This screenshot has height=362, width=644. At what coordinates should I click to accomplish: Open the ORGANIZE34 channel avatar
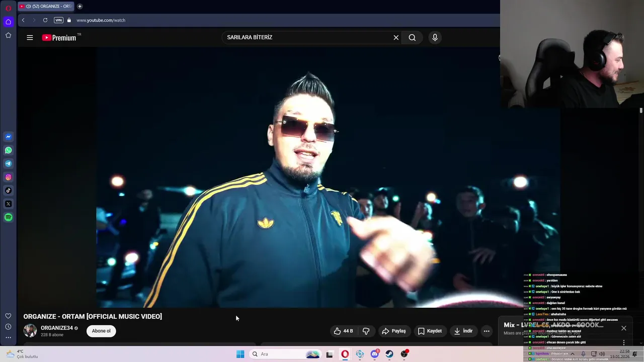[30, 331]
